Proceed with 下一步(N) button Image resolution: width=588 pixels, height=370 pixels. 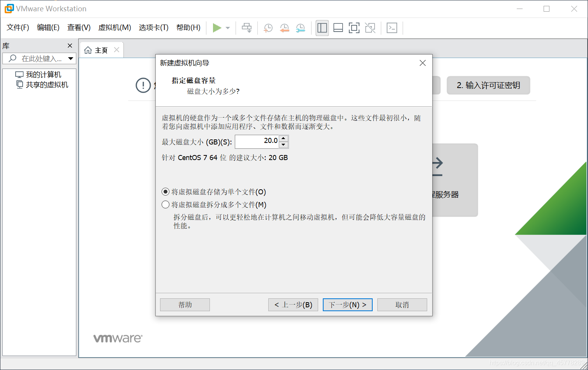348,305
